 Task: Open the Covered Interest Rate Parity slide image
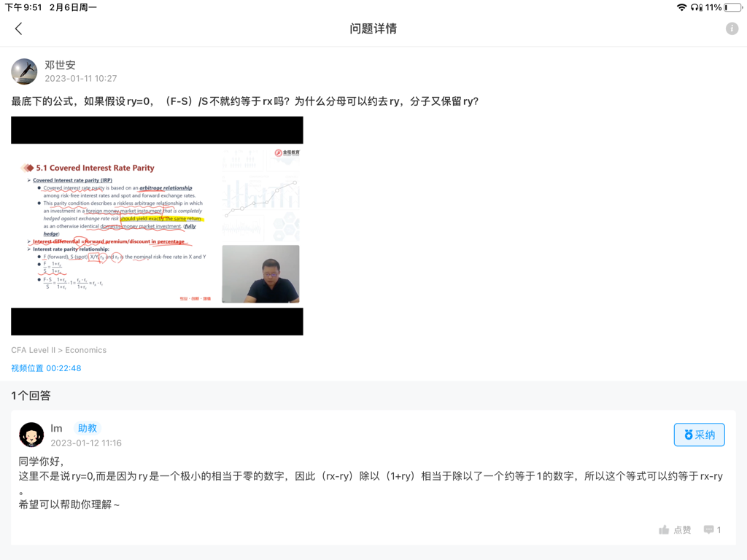pyautogui.click(x=157, y=226)
